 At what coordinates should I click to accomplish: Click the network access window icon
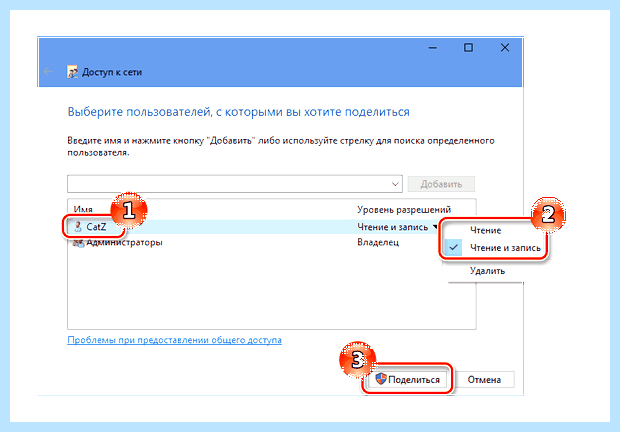[x=72, y=72]
